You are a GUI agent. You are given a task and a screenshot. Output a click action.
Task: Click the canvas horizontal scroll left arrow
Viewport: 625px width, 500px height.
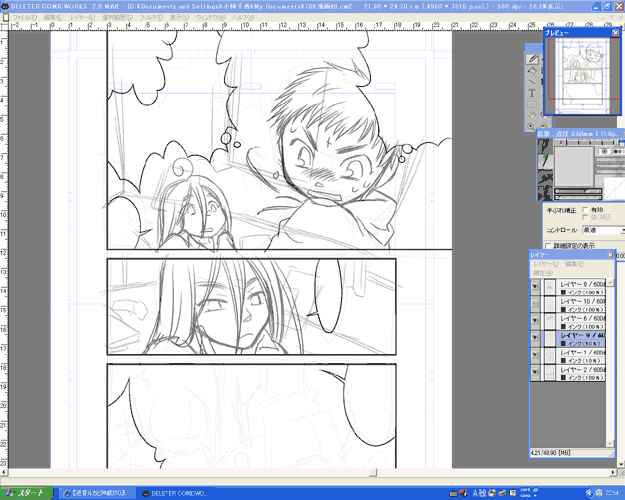(4, 472)
